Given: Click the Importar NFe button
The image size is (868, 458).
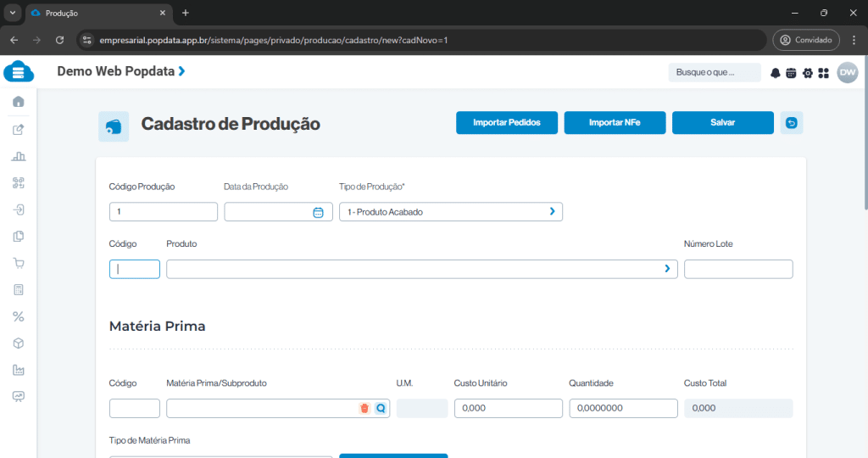Looking at the screenshot, I should click(615, 123).
